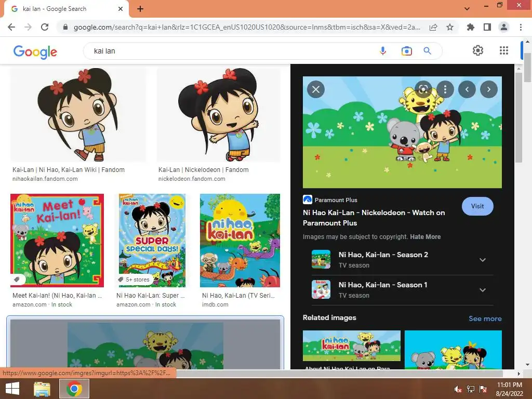Click the Google logo
The height and width of the screenshot is (399, 532).
coord(35,51)
